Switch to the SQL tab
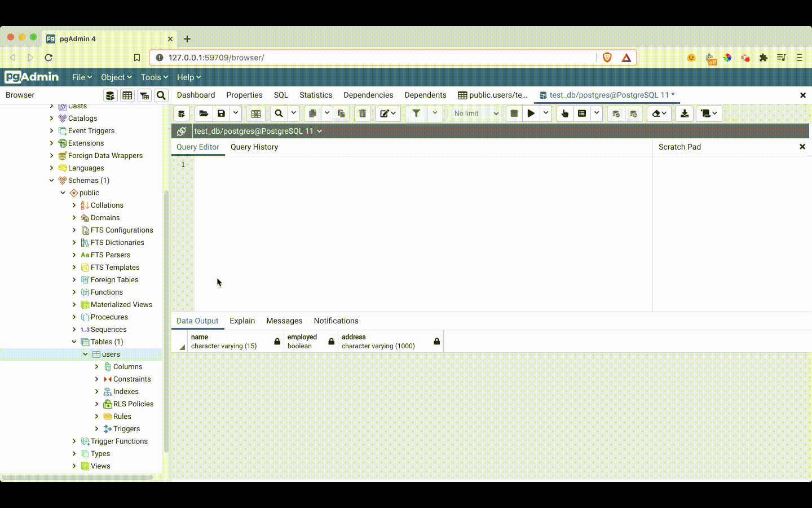The width and height of the screenshot is (812, 508). click(281, 95)
